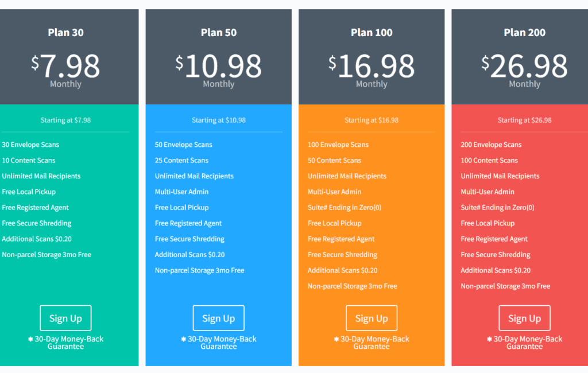588x373 pixels.
Task: Click Free Secure Shredding under Plan 30
Action: click(x=36, y=223)
